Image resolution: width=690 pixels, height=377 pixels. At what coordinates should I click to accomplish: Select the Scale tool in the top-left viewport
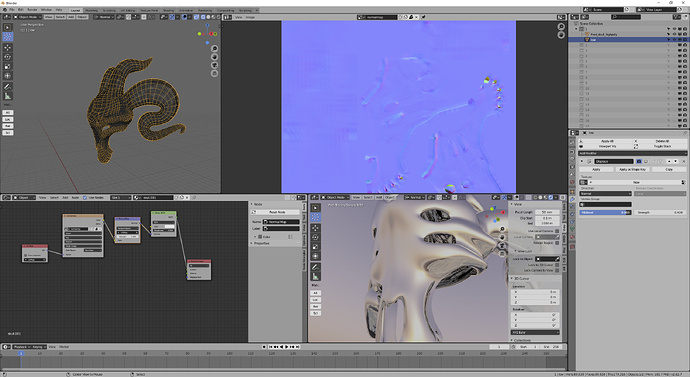pyautogui.click(x=7, y=66)
